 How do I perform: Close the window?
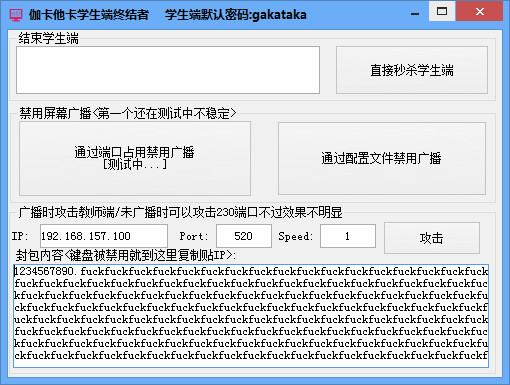pyautogui.click(x=479, y=11)
